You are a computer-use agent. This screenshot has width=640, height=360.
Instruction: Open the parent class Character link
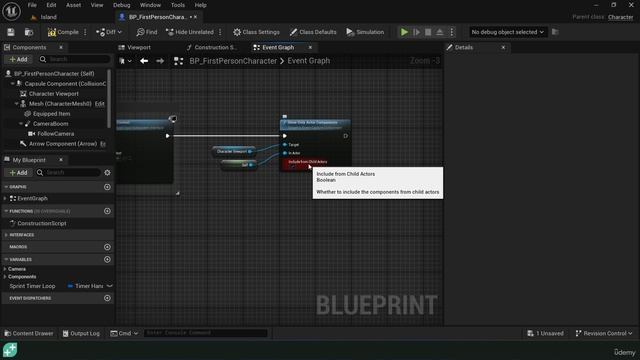tap(620, 17)
